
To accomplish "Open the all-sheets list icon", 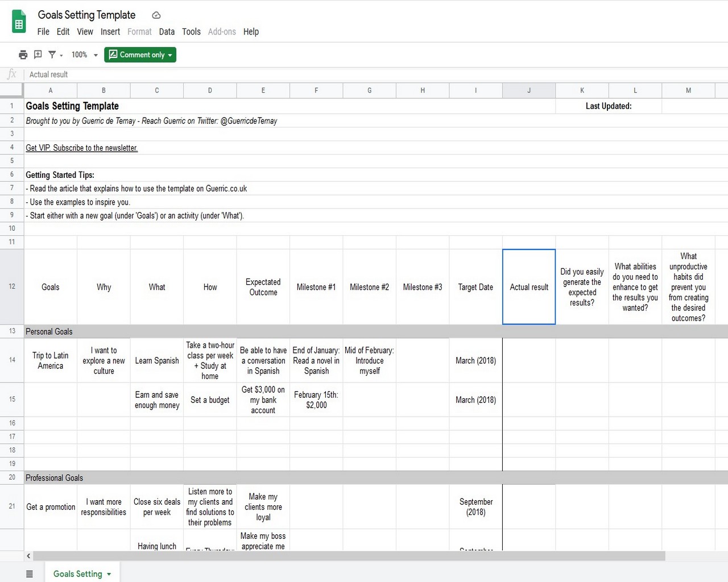I will [x=30, y=573].
